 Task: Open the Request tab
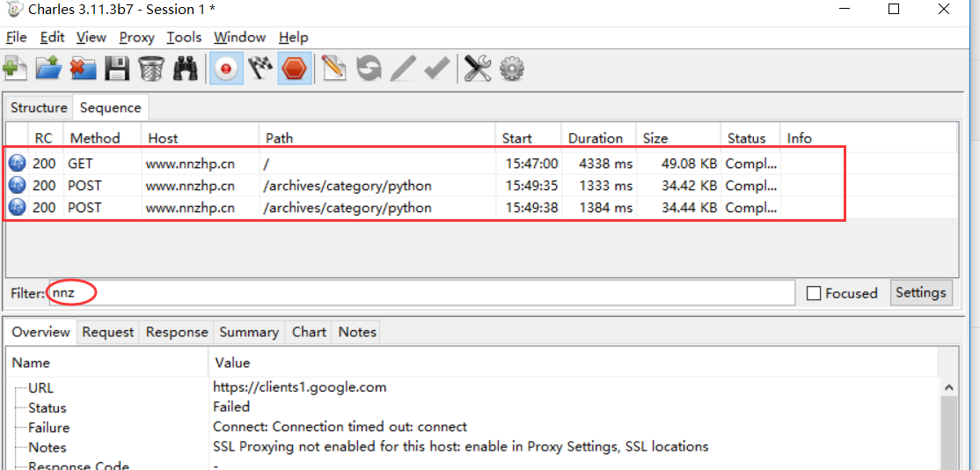click(x=108, y=332)
